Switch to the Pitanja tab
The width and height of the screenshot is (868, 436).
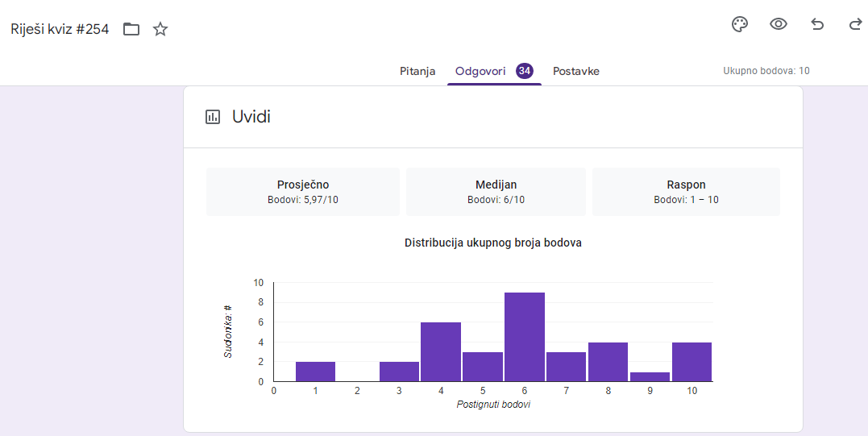(417, 72)
